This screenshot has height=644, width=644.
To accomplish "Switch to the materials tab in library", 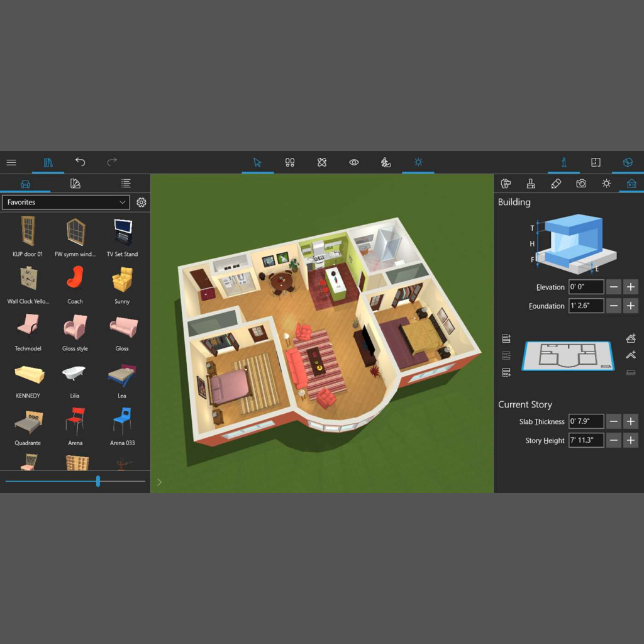I will [75, 183].
